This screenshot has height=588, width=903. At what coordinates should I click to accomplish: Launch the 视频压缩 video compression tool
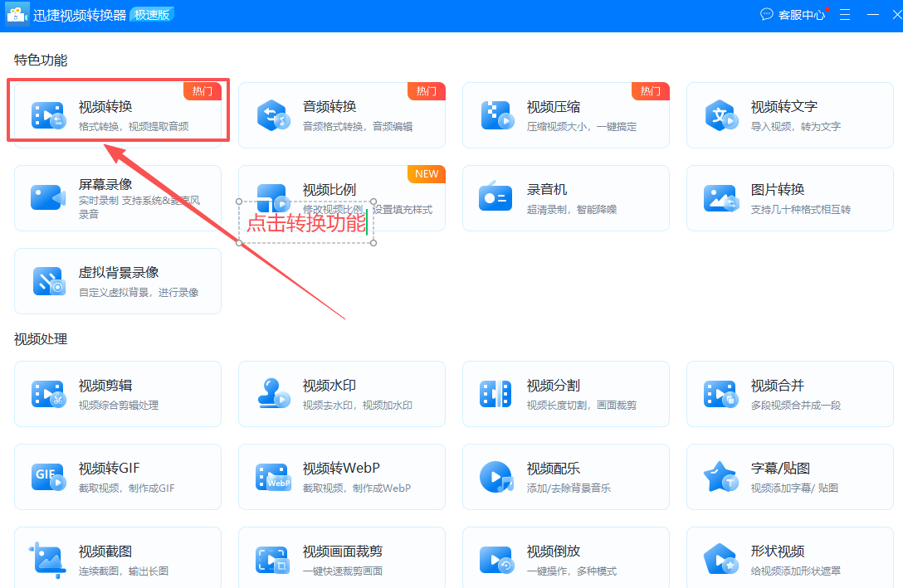click(x=565, y=114)
